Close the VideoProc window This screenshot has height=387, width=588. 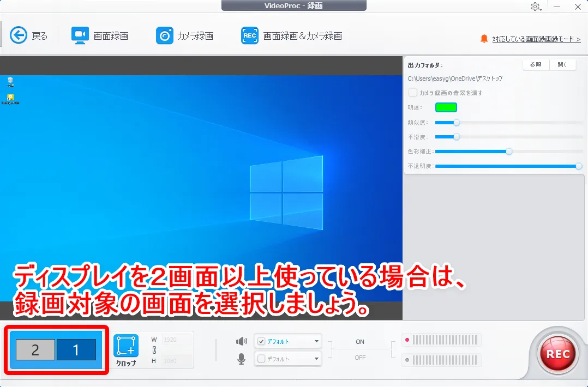[578, 7]
